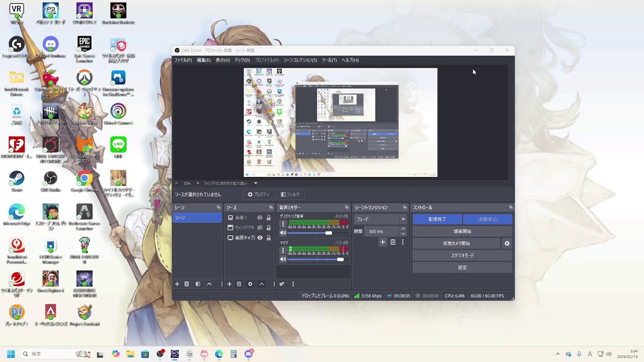This screenshot has width=644, height=362.
Task: Open OBS Studio desktop shortcut
Action: pos(50,181)
